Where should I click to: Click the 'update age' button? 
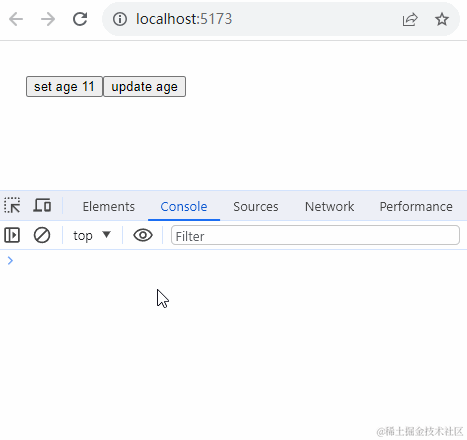pyautogui.click(x=144, y=87)
